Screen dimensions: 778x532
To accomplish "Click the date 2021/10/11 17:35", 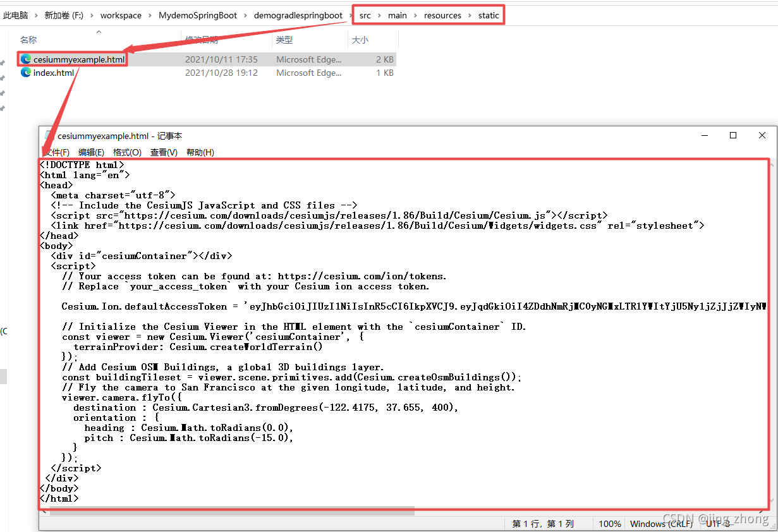I will tap(221, 59).
